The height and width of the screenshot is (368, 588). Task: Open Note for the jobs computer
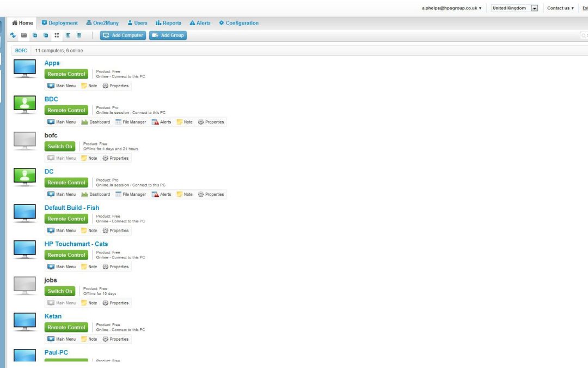click(x=89, y=303)
